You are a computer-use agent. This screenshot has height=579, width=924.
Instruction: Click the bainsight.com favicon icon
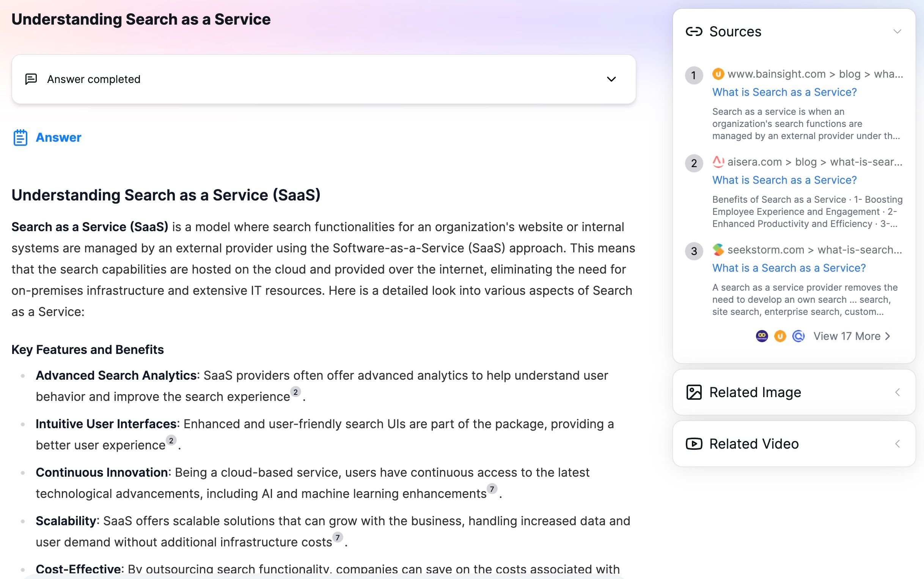coord(718,74)
